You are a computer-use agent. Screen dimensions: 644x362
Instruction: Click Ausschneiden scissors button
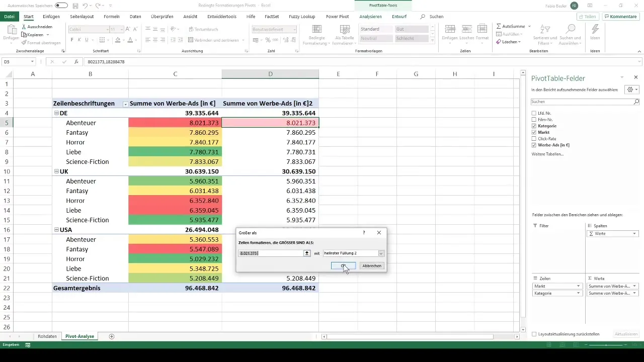(37, 27)
